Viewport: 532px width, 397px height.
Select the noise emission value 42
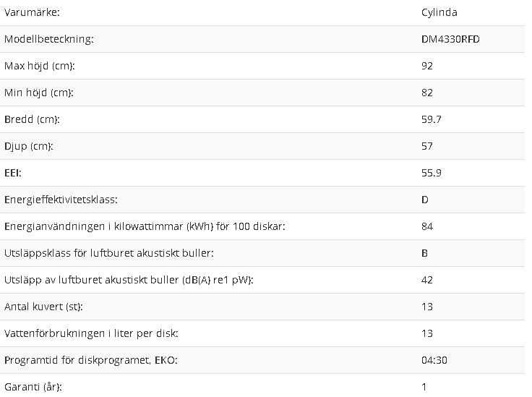click(426, 281)
